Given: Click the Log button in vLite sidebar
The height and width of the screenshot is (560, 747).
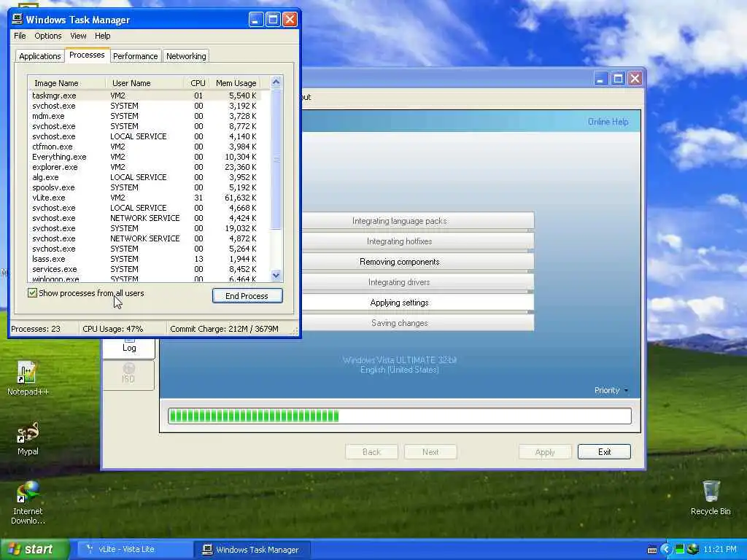Looking at the screenshot, I should pyautogui.click(x=128, y=347).
